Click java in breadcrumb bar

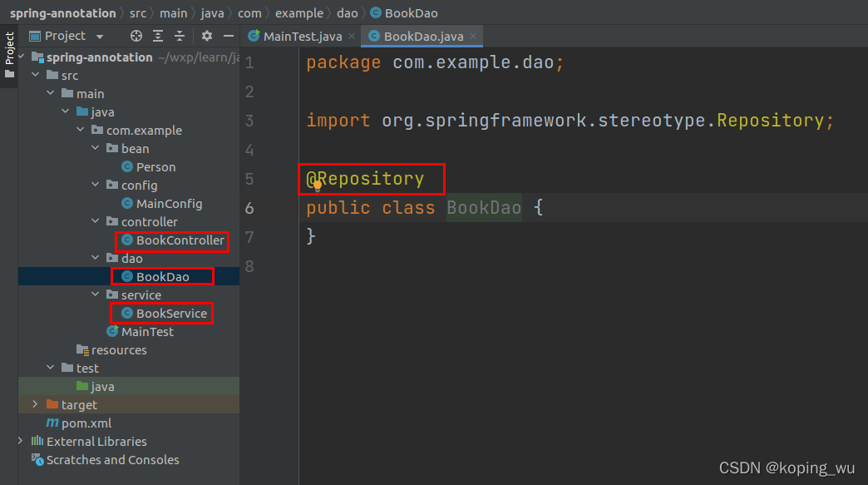click(213, 13)
